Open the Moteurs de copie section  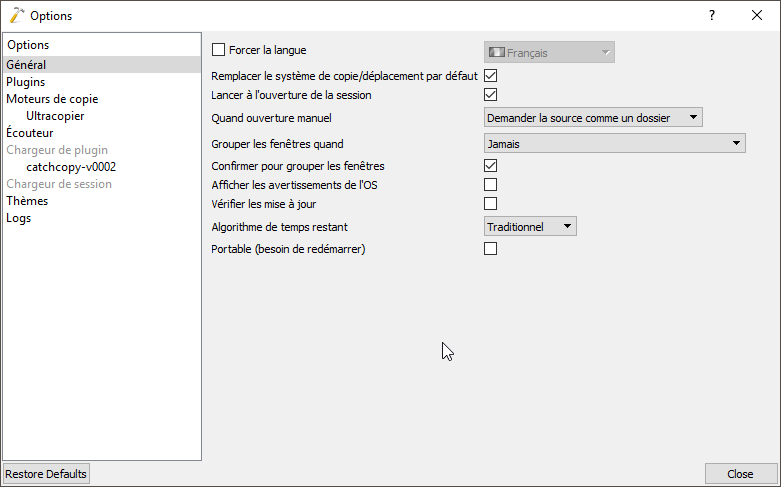[x=52, y=99]
